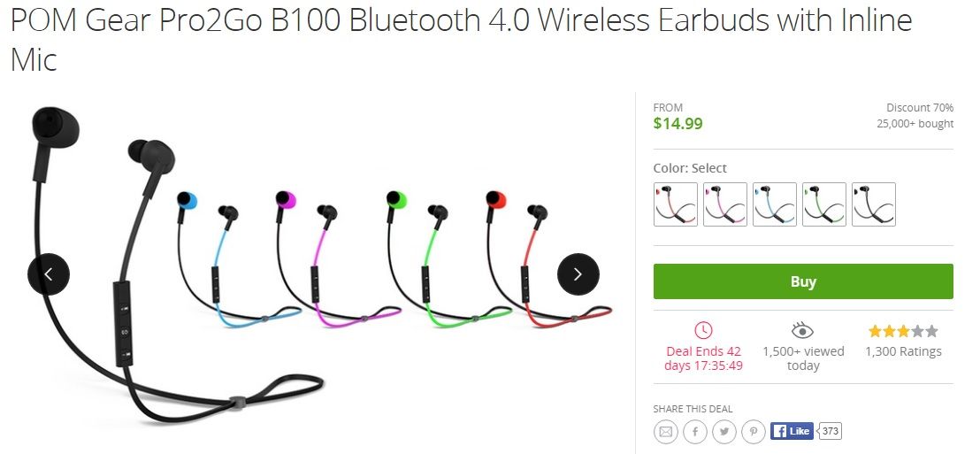Viewport: 980px width, 454px height.
Task: Select the red earbuds color swatch
Action: pos(676,204)
